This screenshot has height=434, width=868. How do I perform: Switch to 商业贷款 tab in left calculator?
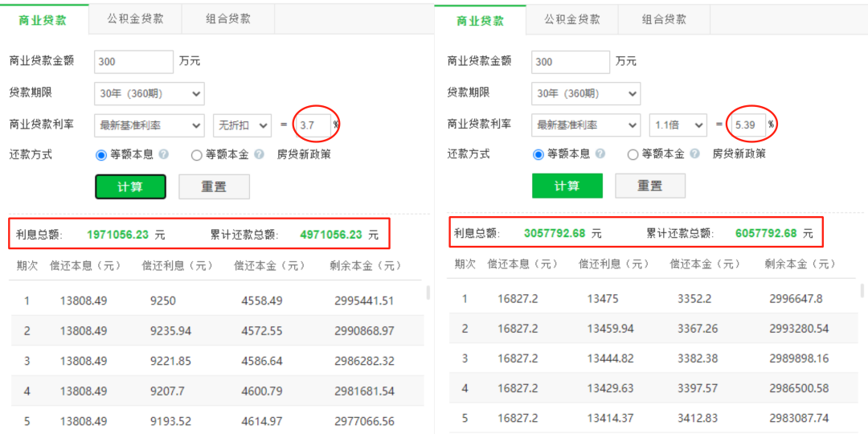tap(43, 20)
